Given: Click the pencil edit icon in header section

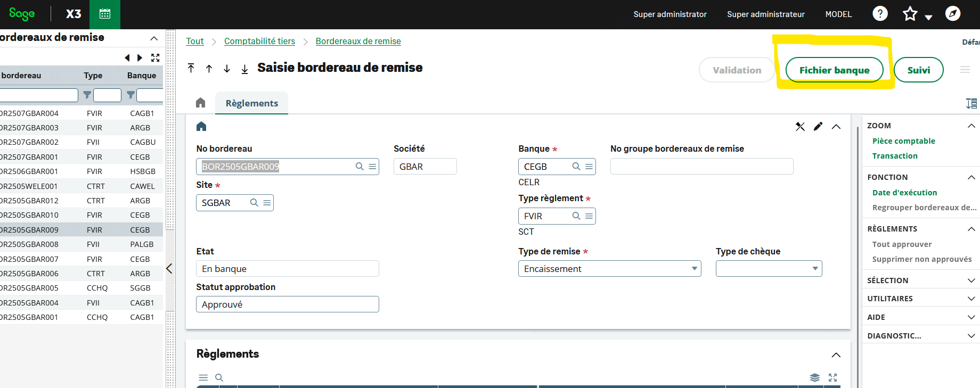Looking at the screenshot, I should pos(818,126).
